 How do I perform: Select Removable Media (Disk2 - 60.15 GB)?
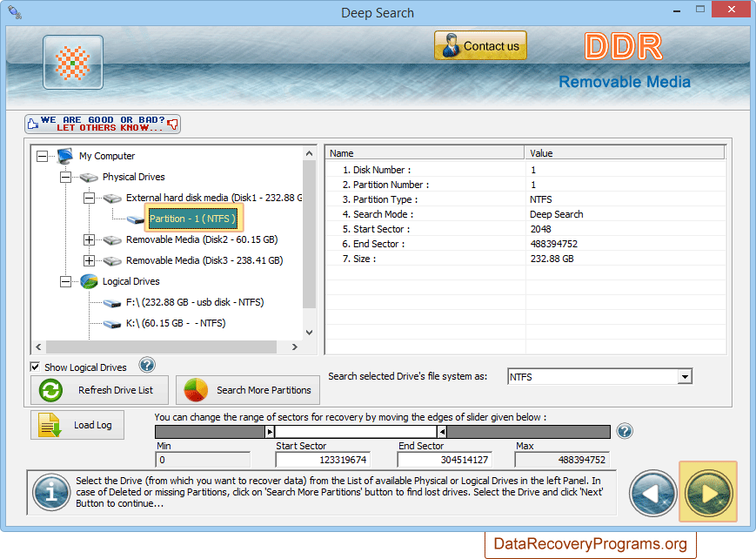click(x=202, y=240)
